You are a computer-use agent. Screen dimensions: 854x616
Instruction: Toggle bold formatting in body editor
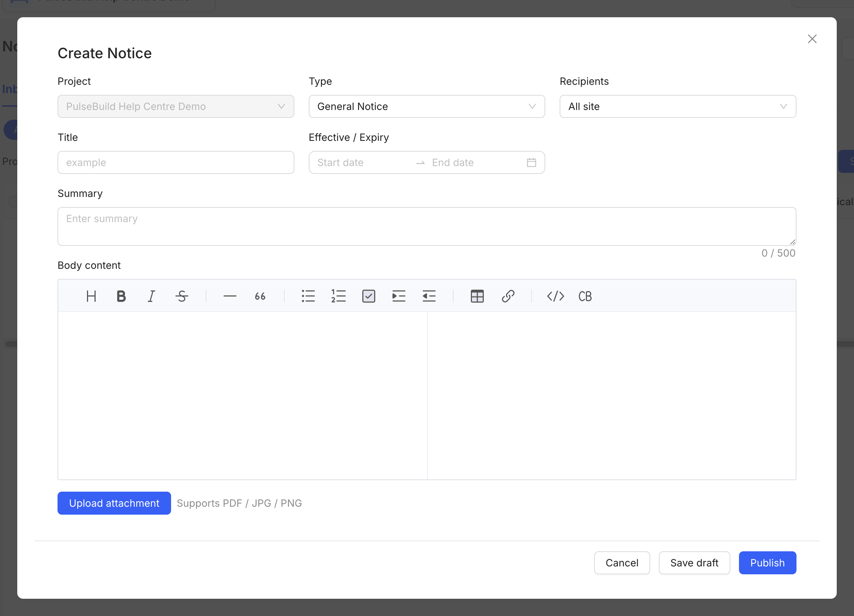coord(121,296)
